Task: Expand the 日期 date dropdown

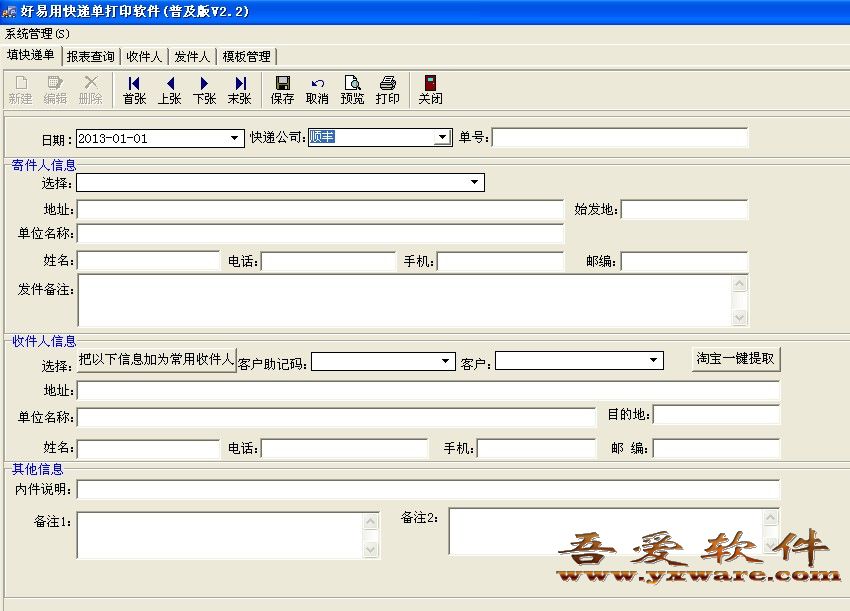Action: (234, 138)
